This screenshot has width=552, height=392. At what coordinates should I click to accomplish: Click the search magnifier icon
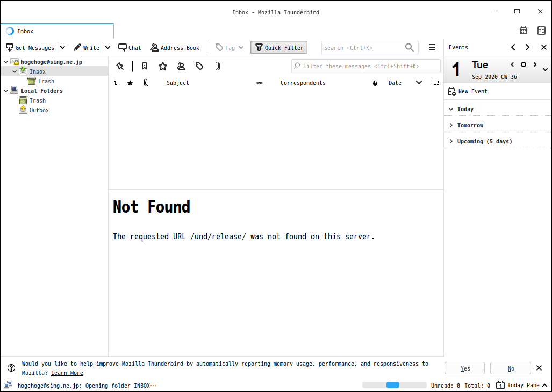click(x=410, y=47)
